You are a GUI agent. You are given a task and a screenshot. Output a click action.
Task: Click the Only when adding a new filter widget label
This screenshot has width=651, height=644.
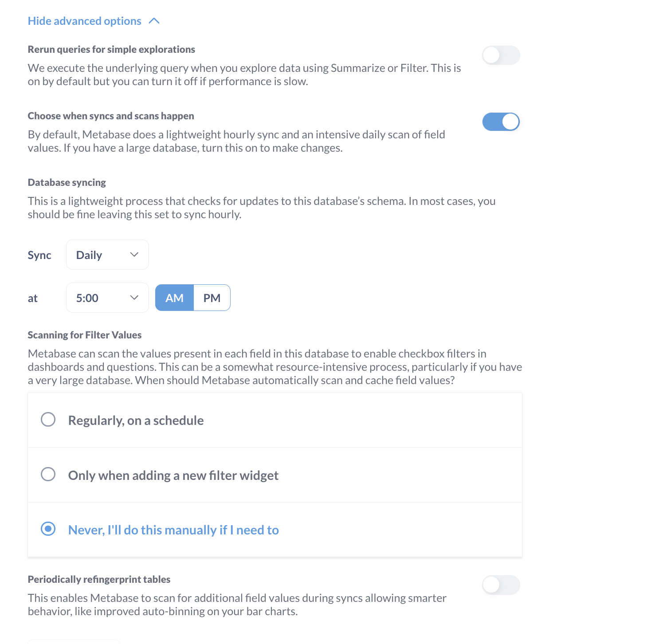(173, 475)
